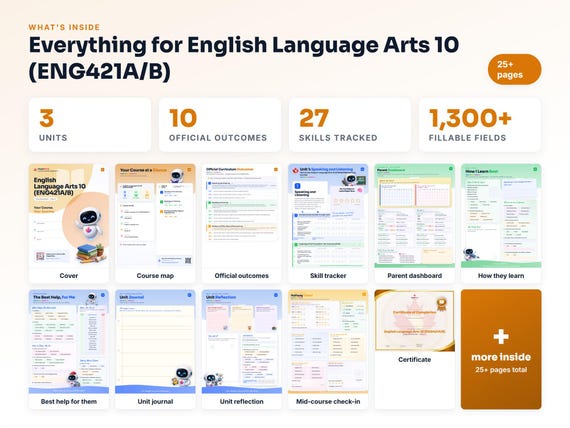570x428 pixels.
Task: Open the Mid-course check-in thumbnail
Action: click(x=328, y=341)
